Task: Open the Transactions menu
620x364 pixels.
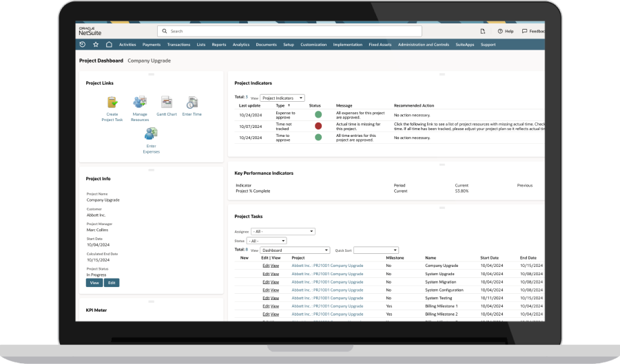Action: point(178,45)
